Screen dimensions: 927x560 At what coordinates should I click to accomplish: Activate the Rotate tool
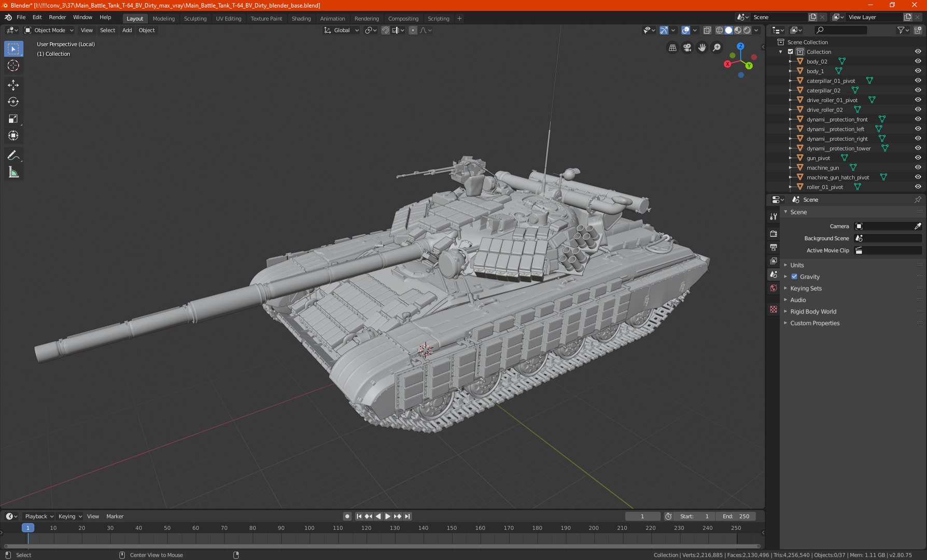point(13,102)
